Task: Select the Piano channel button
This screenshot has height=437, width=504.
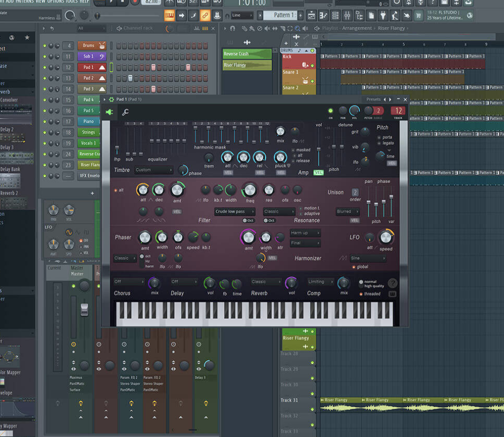Action: 89,121
